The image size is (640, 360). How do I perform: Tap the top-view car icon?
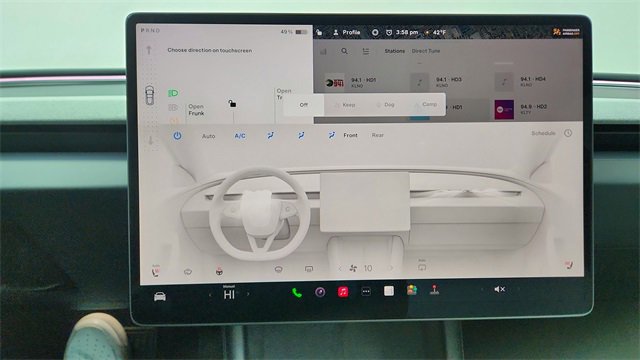(150, 95)
